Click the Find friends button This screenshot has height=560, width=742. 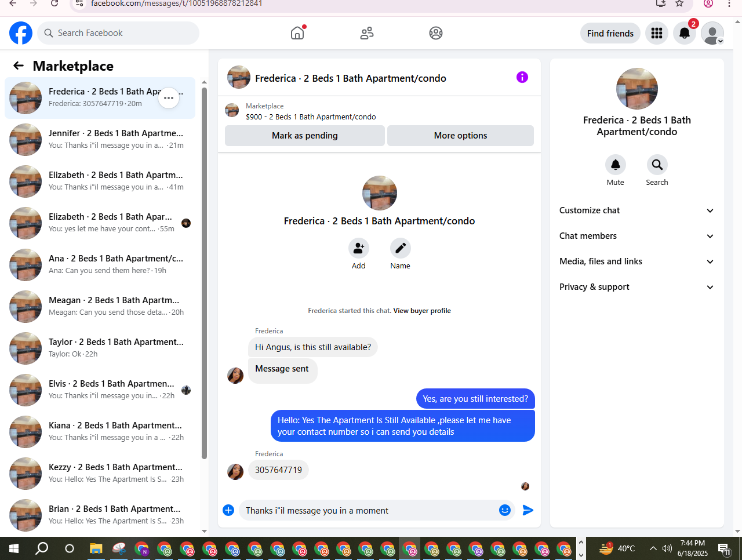[610, 33]
